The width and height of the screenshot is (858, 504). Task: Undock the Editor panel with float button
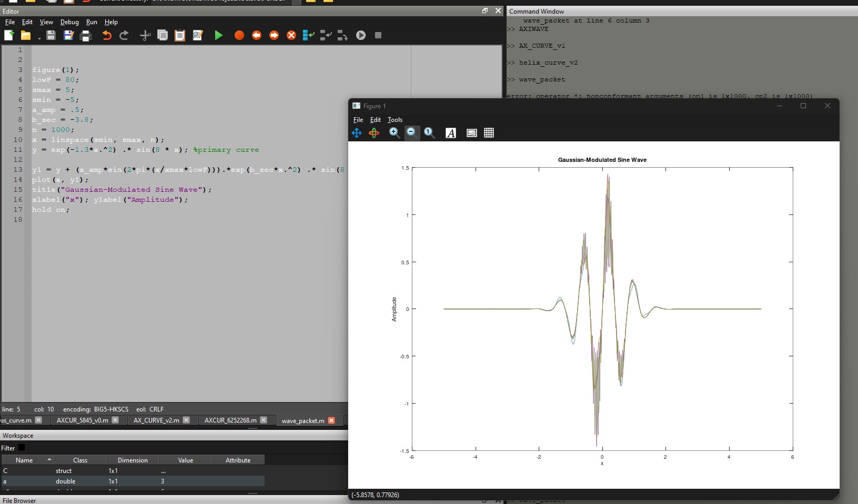point(485,11)
